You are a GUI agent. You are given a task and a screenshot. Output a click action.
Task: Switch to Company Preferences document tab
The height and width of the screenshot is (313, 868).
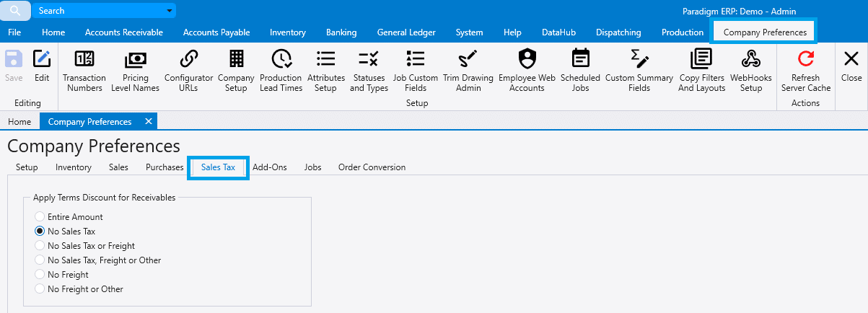click(89, 121)
